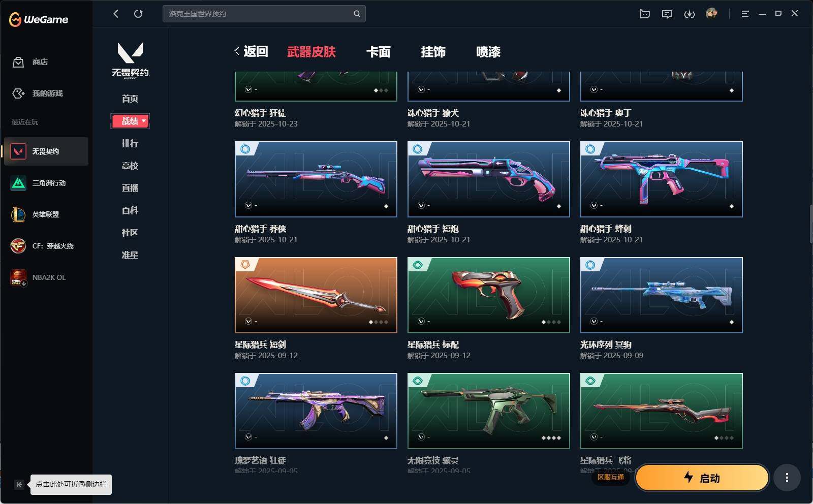The width and height of the screenshot is (813, 504).
Task: Click the 返回 back chevron link
Action: [x=251, y=51]
